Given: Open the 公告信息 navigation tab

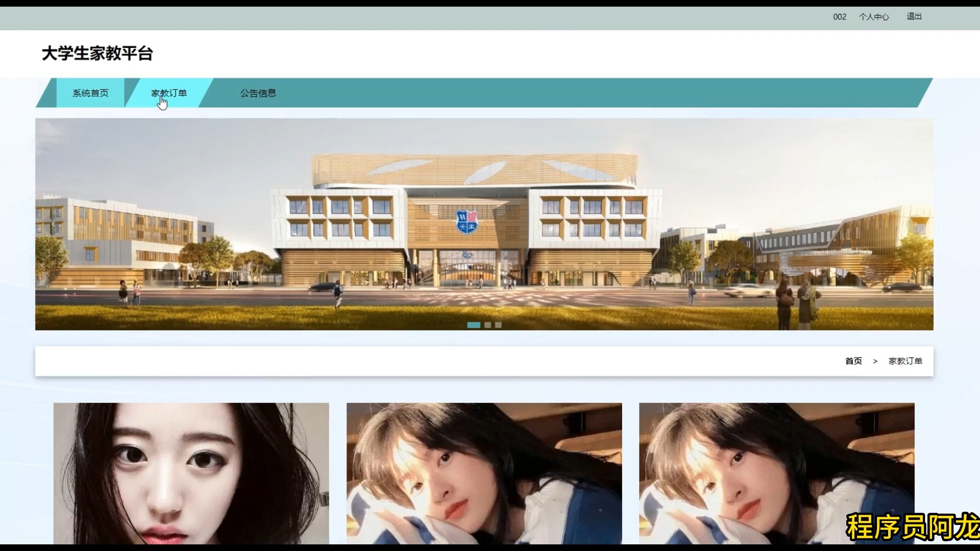Looking at the screenshot, I should (258, 93).
